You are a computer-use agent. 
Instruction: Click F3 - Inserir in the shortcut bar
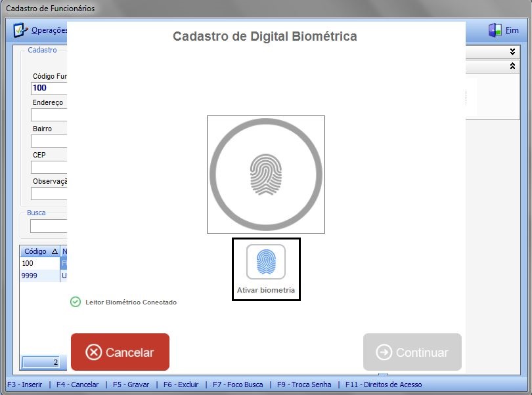(25, 385)
